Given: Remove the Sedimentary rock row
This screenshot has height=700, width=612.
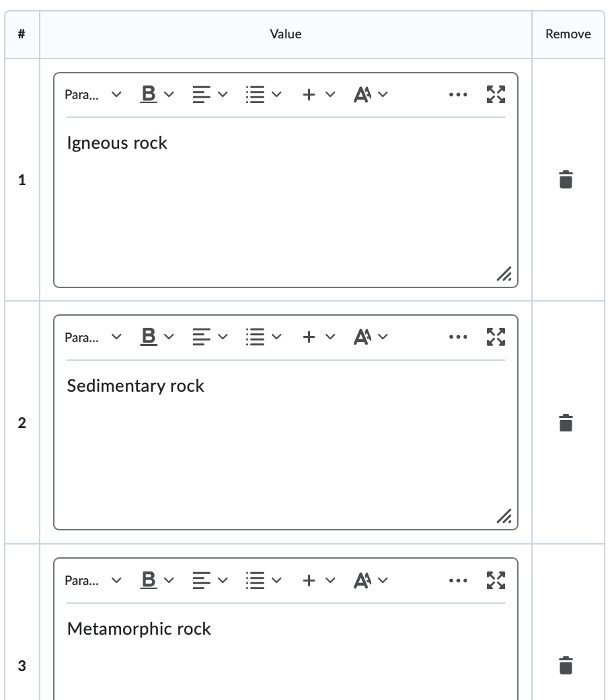Looking at the screenshot, I should pyautogui.click(x=566, y=423).
